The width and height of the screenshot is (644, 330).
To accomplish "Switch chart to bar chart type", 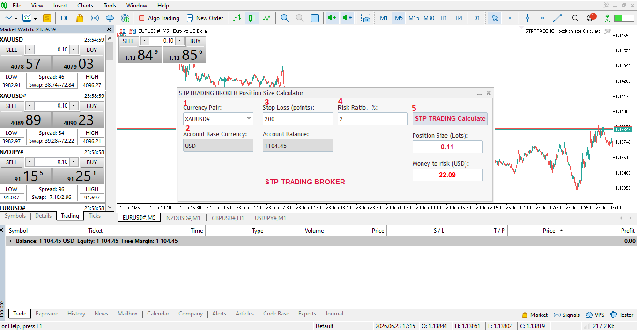I will (237, 18).
